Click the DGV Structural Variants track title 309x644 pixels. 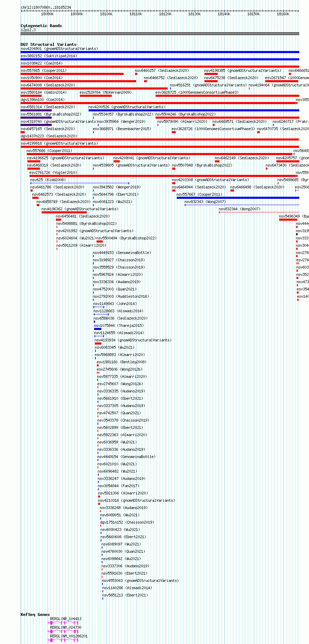point(49,44)
